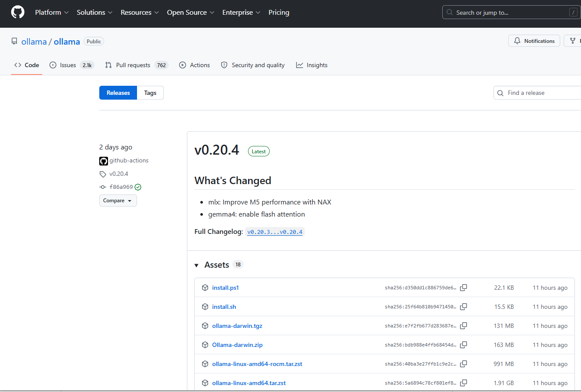Click the 991 MB size value
This screenshot has width=581, height=392.
(x=504, y=364)
